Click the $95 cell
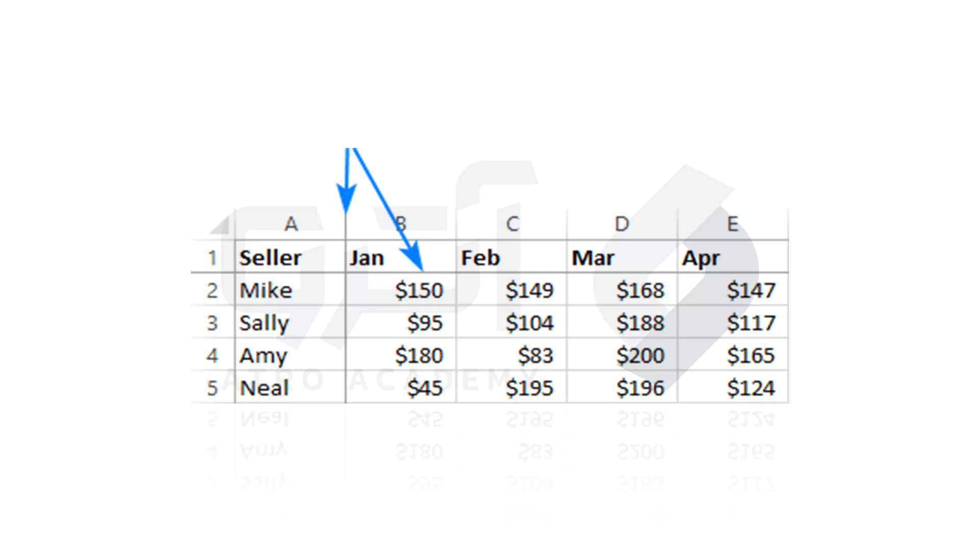This screenshot has width=980, height=551. [x=401, y=322]
